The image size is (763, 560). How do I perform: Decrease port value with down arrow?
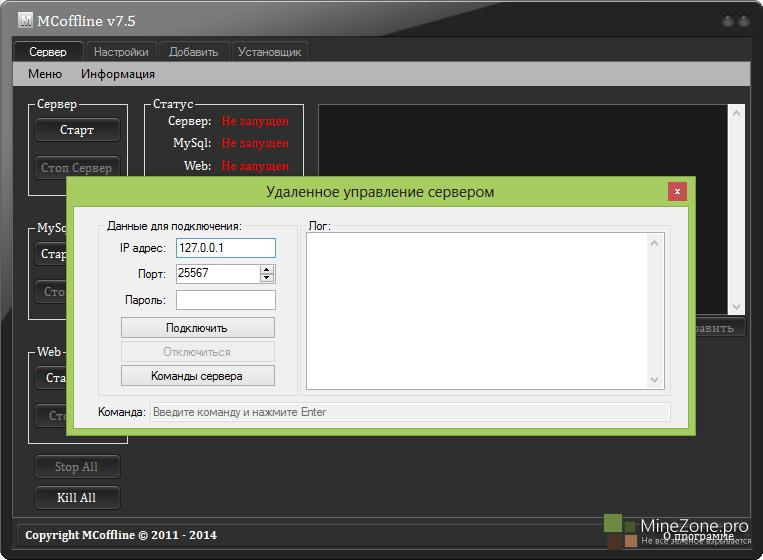click(267, 278)
